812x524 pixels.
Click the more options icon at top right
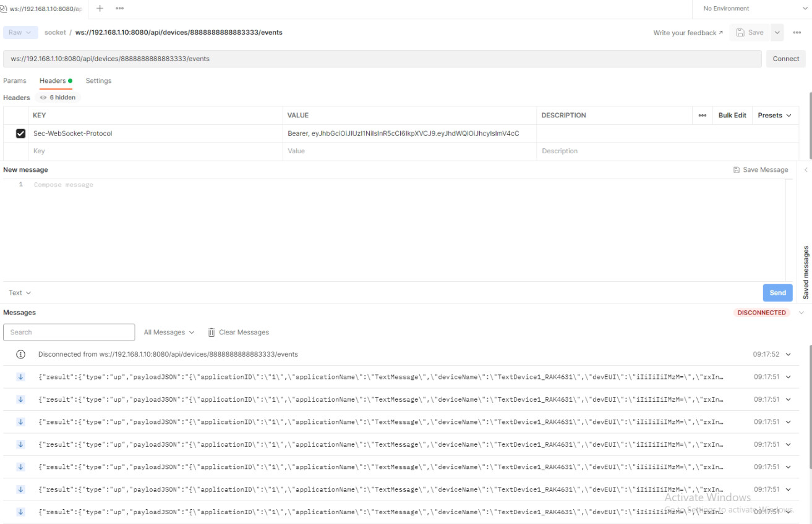[x=797, y=32]
